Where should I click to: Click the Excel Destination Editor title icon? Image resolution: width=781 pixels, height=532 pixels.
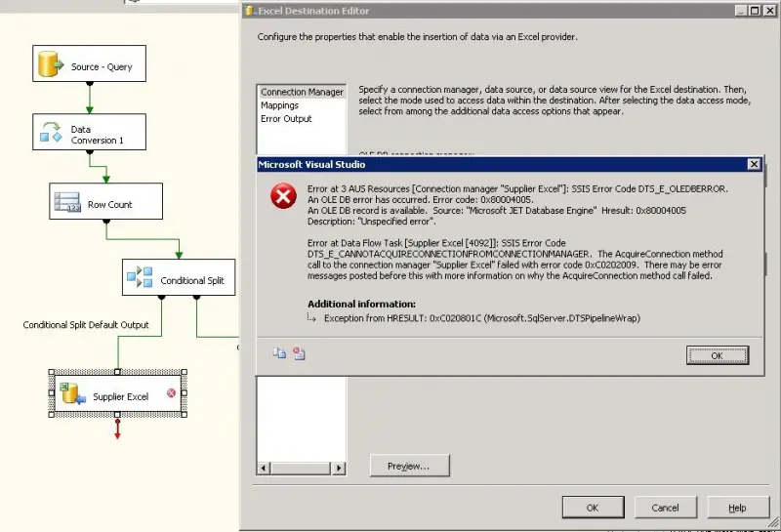250,11
